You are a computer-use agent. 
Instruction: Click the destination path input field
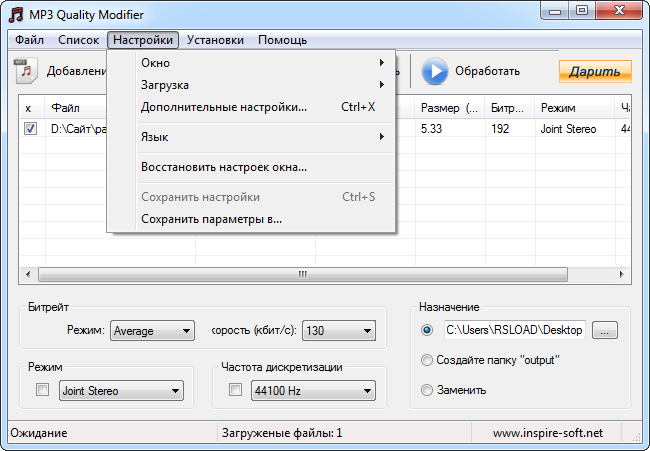(514, 330)
